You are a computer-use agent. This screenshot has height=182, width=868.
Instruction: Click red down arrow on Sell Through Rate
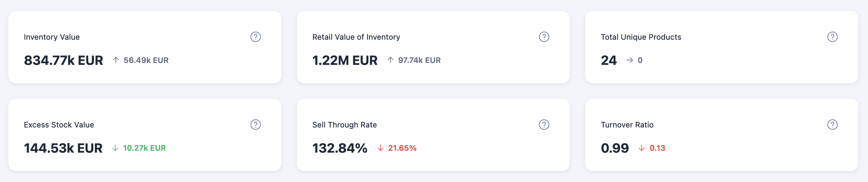click(x=381, y=148)
